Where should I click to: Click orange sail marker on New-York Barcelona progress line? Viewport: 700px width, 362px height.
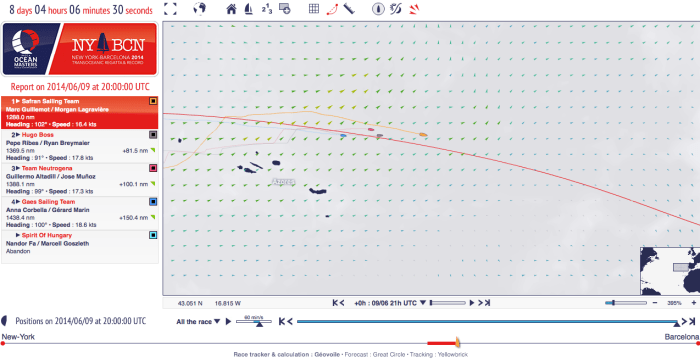pos(457,342)
